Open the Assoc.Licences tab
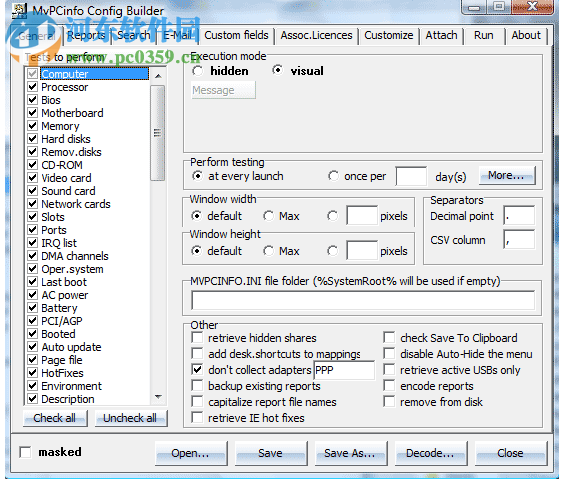The height and width of the screenshot is (486, 571). point(316,35)
